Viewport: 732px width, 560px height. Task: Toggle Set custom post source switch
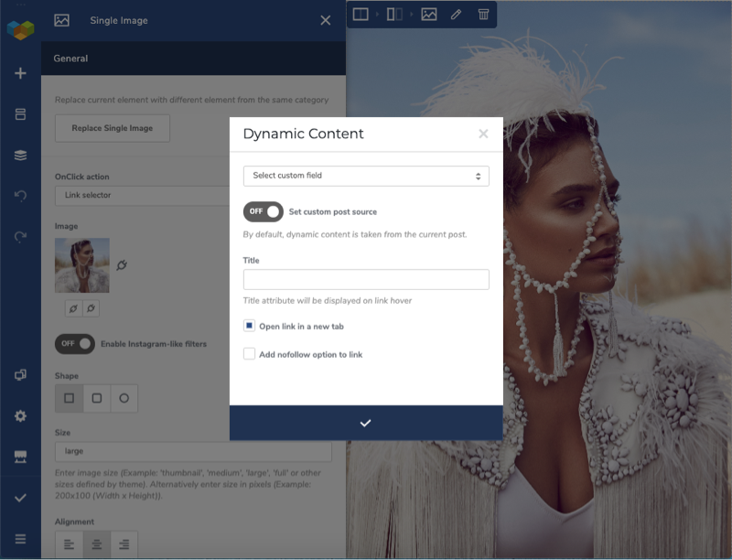(x=264, y=212)
